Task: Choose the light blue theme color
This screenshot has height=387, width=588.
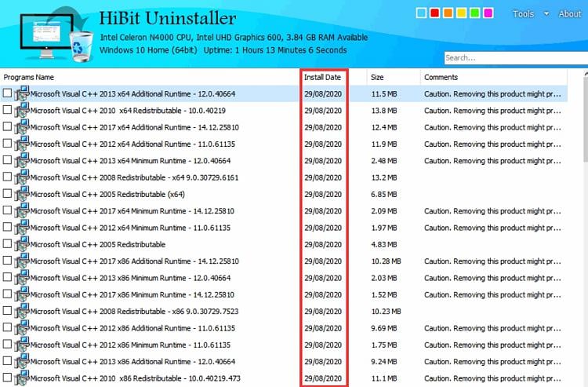Action: [421, 13]
